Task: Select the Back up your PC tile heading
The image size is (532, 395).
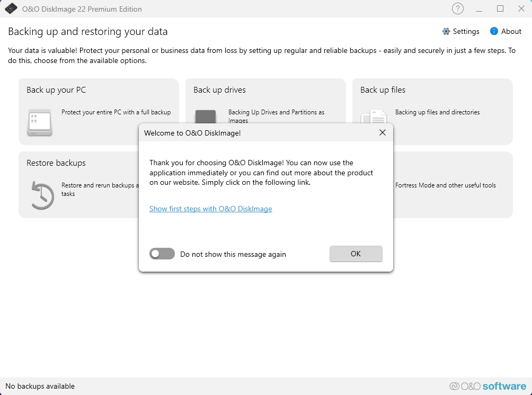Action: point(56,90)
